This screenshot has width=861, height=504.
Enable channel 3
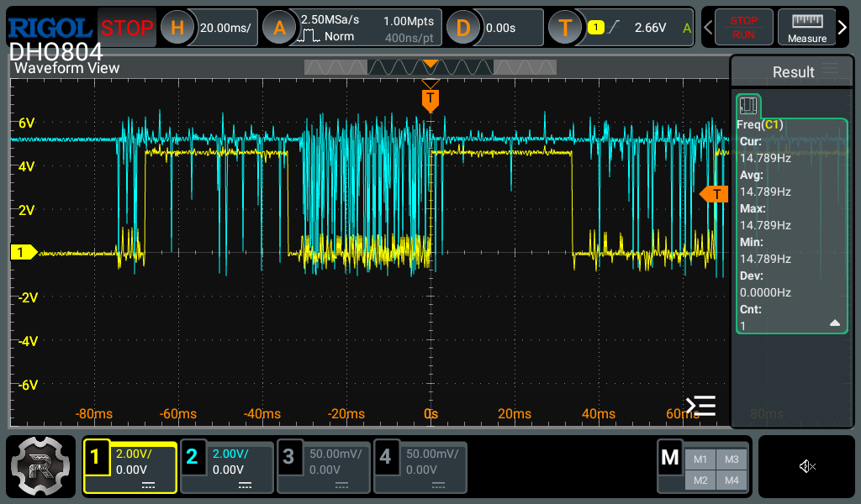pyautogui.click(x=323, y=467)
